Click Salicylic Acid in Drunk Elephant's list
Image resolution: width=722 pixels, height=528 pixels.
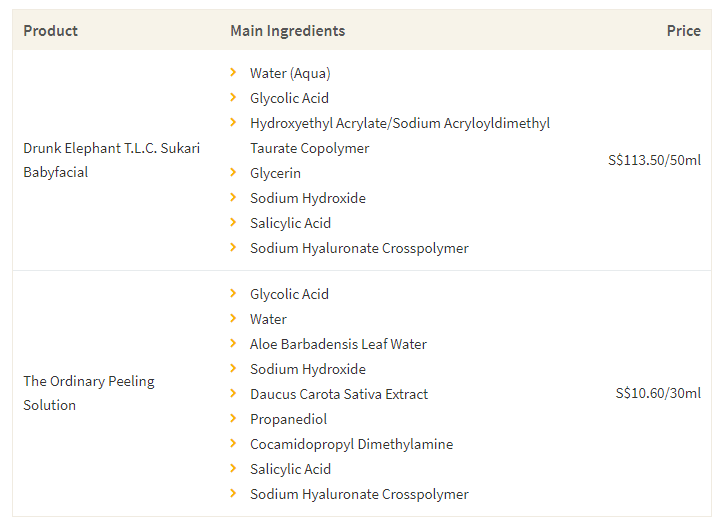290,223
